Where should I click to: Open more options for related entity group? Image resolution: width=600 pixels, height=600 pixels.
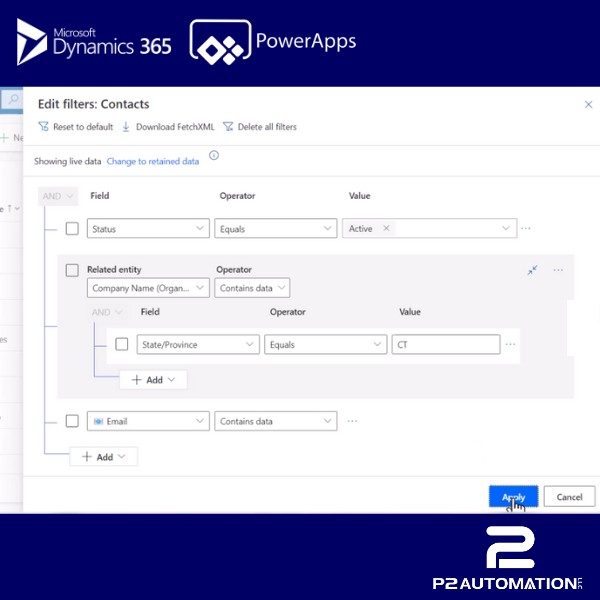pos(558,270)
